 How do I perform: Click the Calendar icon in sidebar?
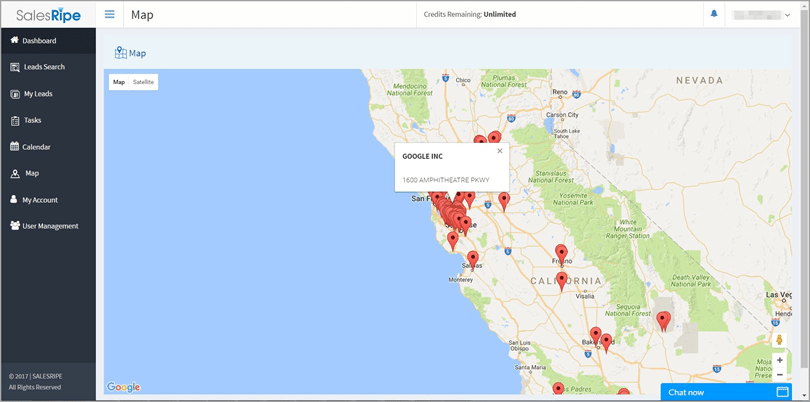[15, 147]
